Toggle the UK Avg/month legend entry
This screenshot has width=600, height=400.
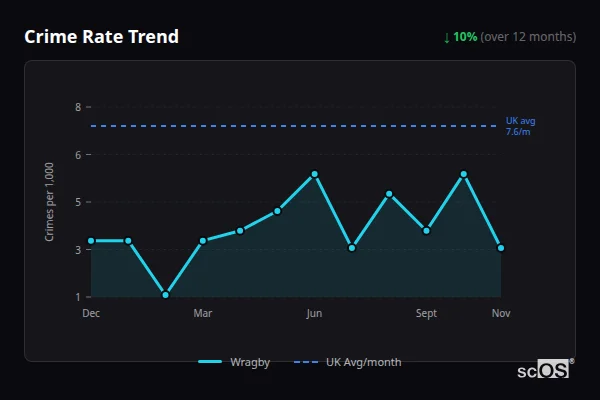pyautogui.click(x=347, y=362)
